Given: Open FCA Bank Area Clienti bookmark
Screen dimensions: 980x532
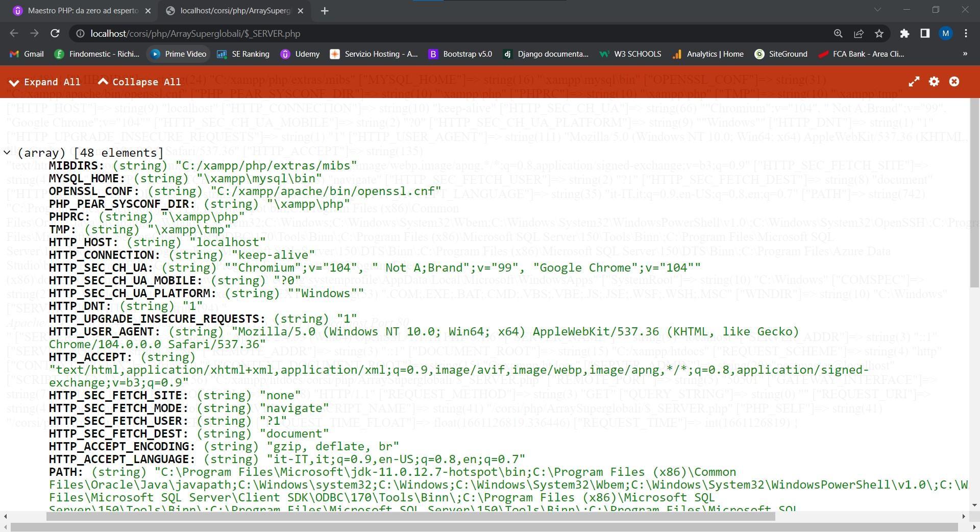Looking at the screenshot, I should point(861,54).
